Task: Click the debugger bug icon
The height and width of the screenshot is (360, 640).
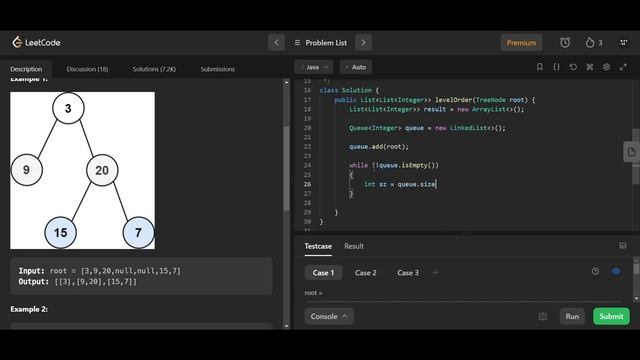Action: click(542, 316)
